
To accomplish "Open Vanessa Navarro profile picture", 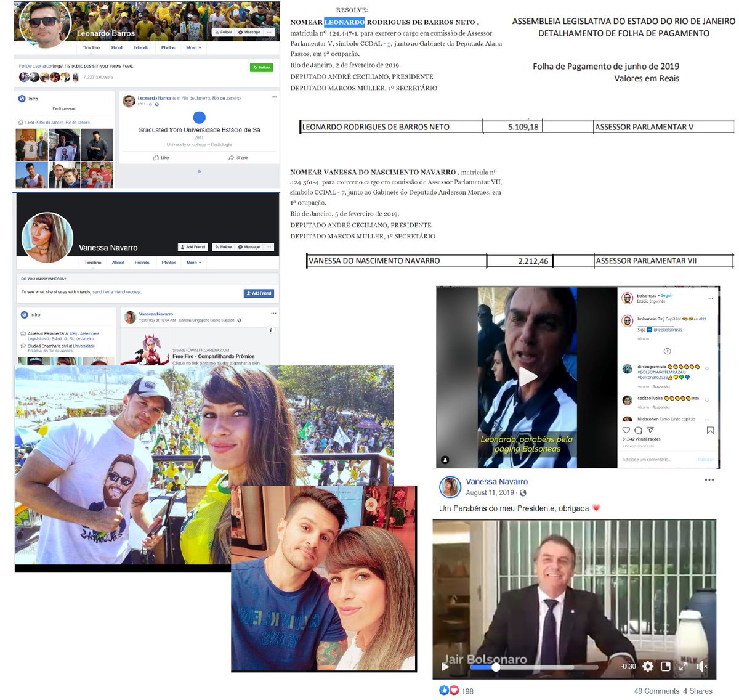I will point(47,238).
